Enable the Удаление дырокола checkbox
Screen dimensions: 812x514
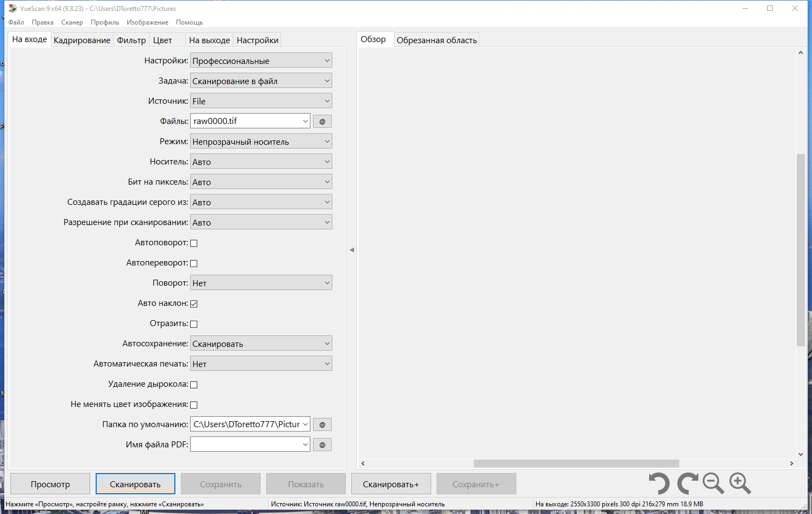(x=193, y=385)
